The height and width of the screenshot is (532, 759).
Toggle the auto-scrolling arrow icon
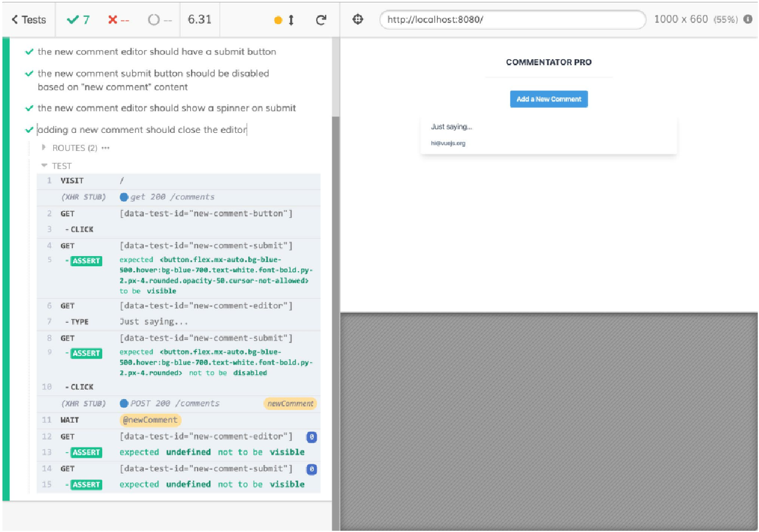pyautogui.click(x=291, y=20)
